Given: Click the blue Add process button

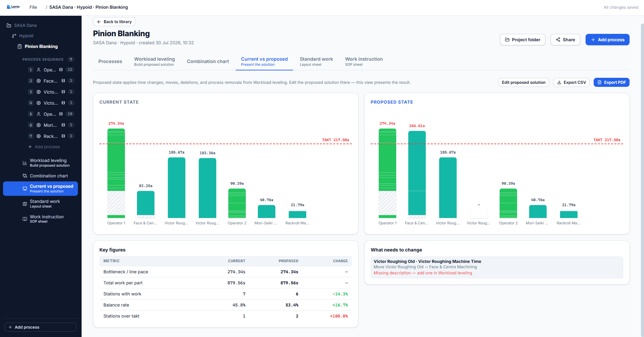Looking at the screenshot, I should [x=607, y=40].
